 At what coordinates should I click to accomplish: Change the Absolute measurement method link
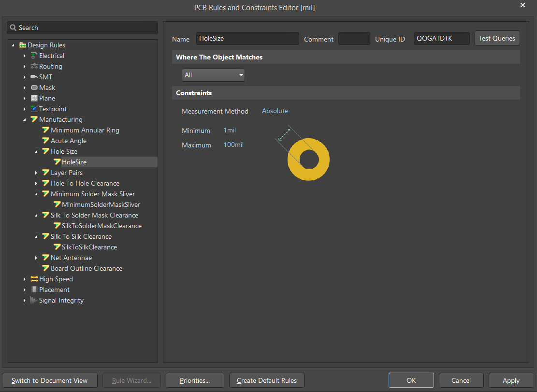pyautogui.click(x=275, y=111)
